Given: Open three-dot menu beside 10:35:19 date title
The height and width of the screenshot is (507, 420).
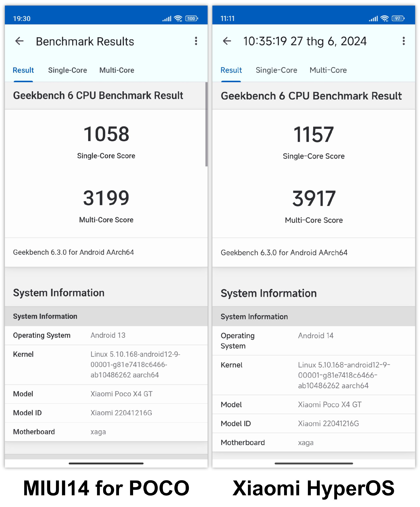Looking at the screenshot, I should (403, 41).
